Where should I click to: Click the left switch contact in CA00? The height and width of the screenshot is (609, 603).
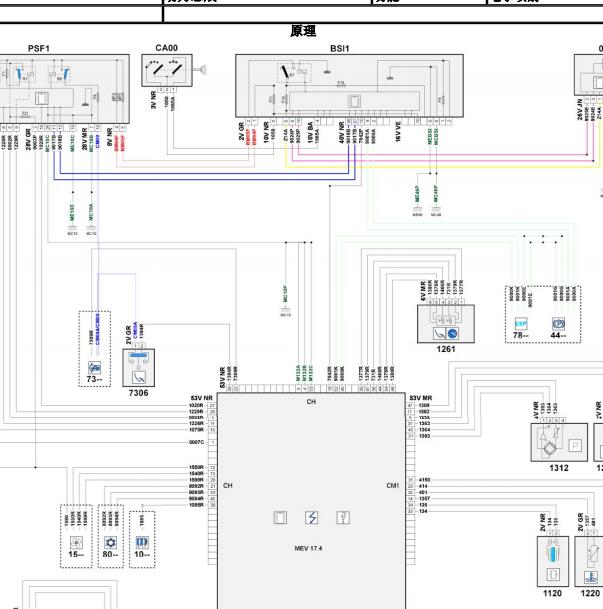pos(157,69)
